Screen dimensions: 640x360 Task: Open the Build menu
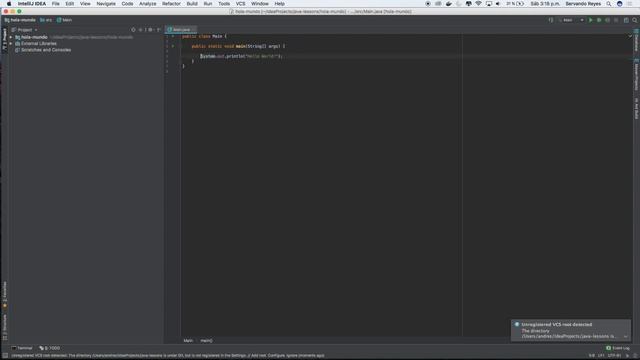coord(192,4)
